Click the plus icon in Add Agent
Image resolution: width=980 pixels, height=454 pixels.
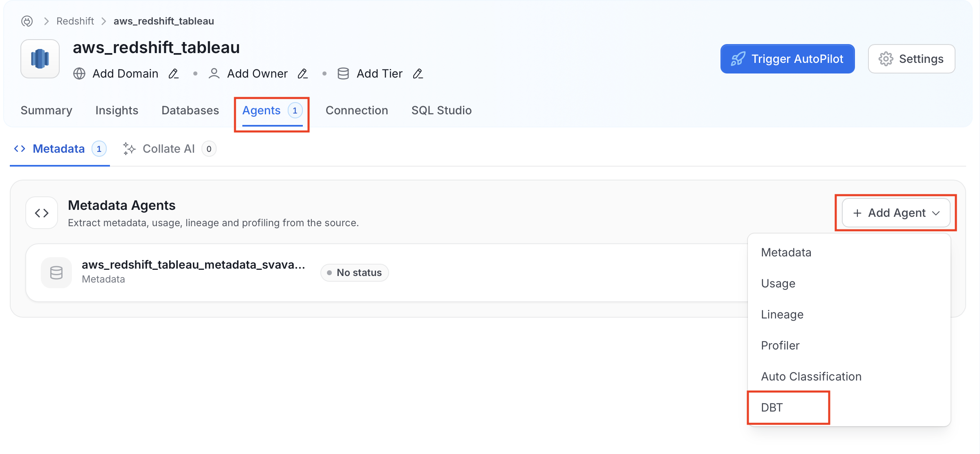(x=857, y=213)
